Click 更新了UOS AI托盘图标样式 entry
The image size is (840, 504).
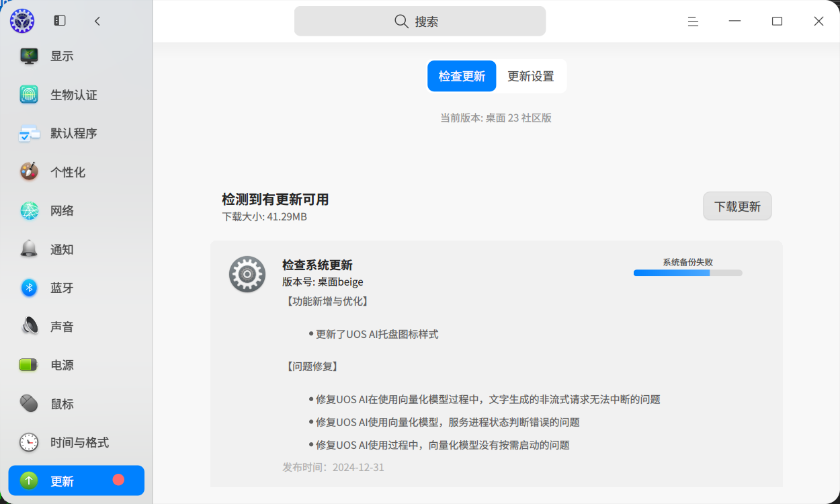pos(377,334)
